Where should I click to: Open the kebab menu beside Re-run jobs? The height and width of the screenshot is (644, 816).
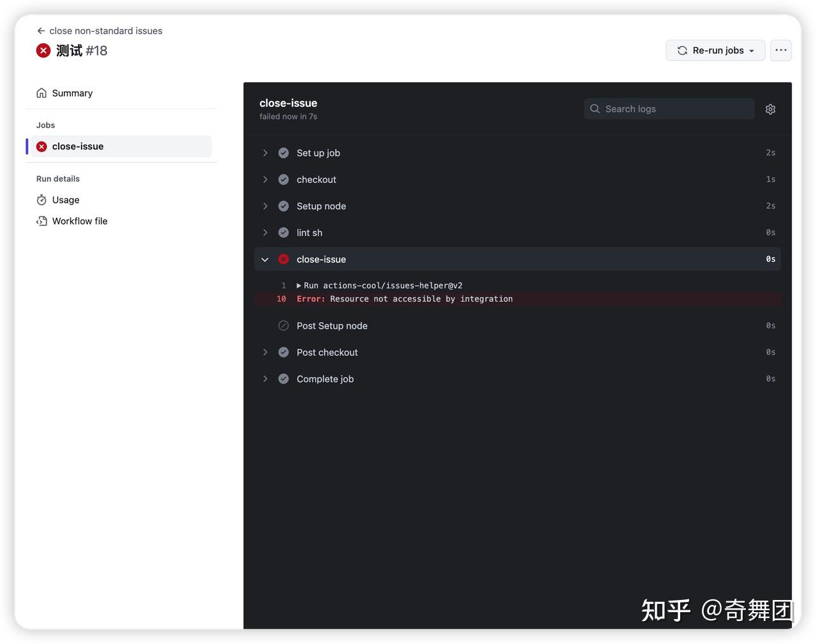coord(781,50)
